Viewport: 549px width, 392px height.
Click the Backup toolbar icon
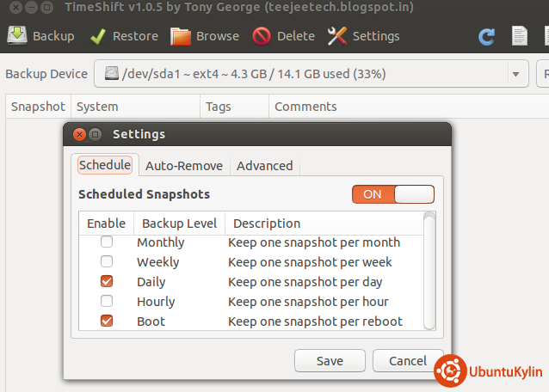pos(16,36)
